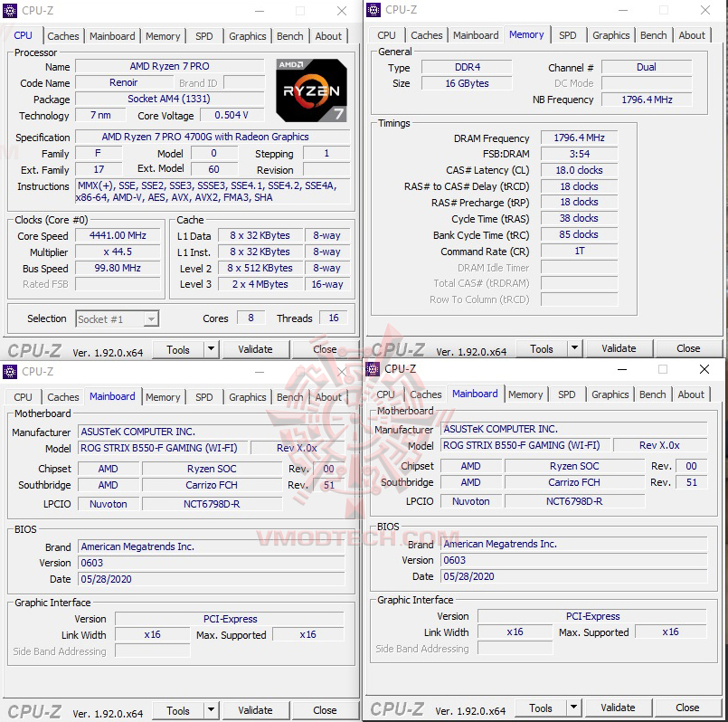Click Close button in top-left CPU window
This screenshot has width=728, height=722.
[x=325, y=349]
